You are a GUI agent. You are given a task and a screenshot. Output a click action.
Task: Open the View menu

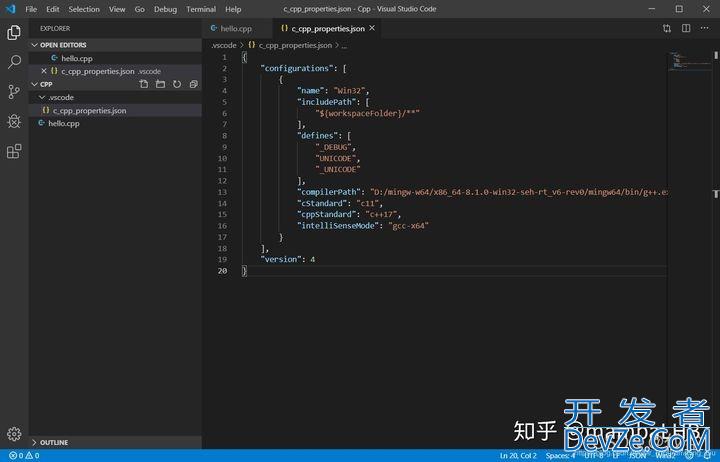[117, 9]
